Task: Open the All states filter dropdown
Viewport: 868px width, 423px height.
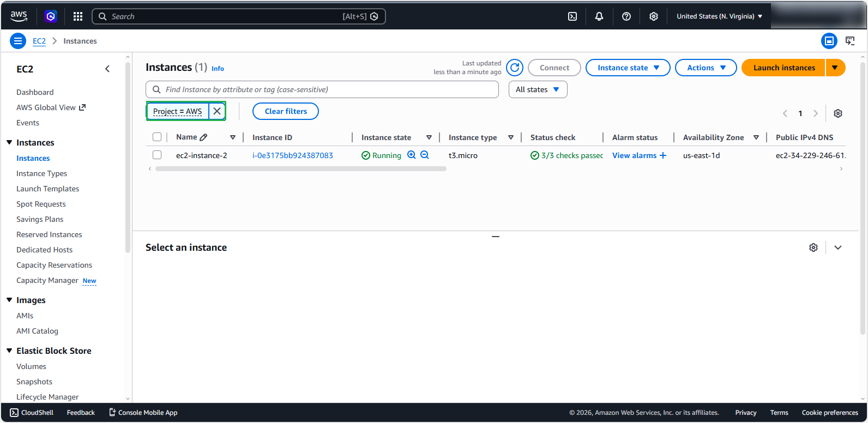Action: click(x=538, y=89)
